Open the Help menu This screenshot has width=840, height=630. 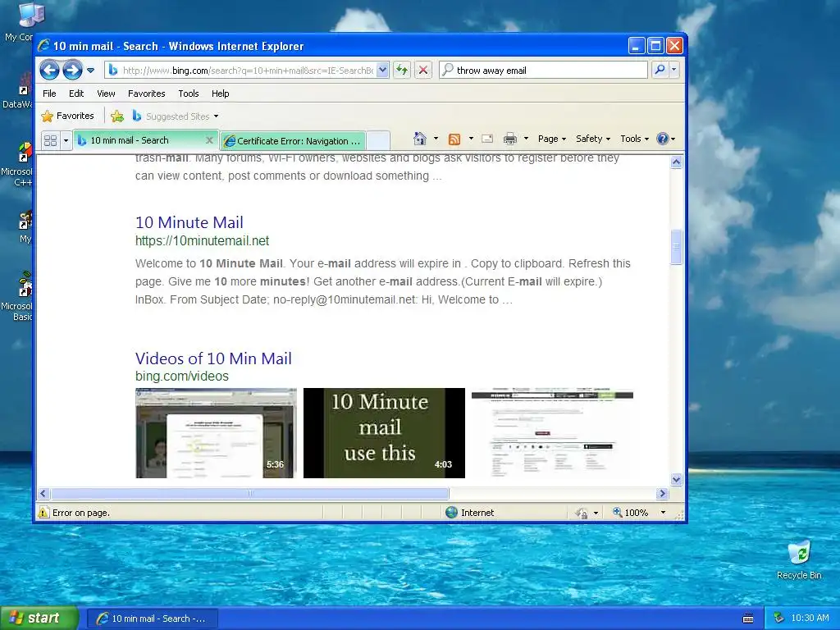220,94
